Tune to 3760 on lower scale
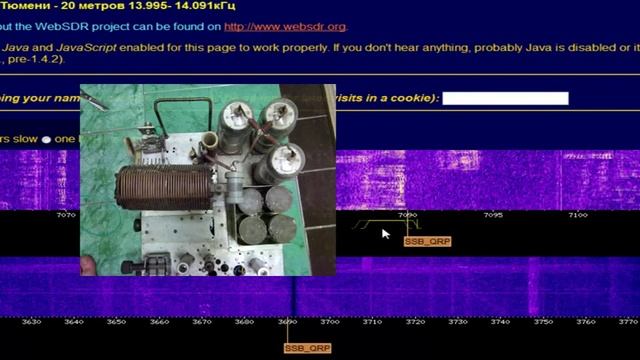 point(586,322)
